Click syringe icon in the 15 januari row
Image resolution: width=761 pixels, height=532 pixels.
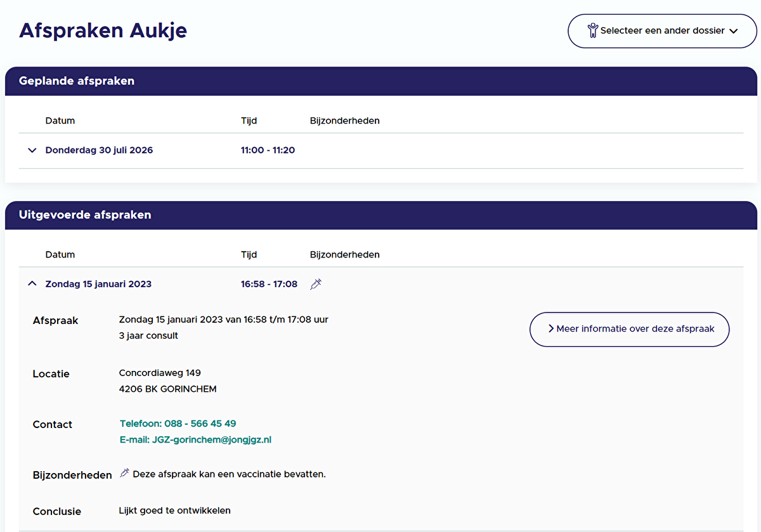tap(316, 284)
